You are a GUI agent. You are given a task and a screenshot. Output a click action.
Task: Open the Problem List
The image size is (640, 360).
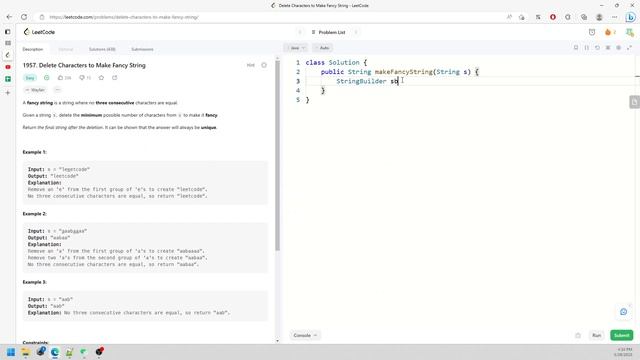pos(328,32)
